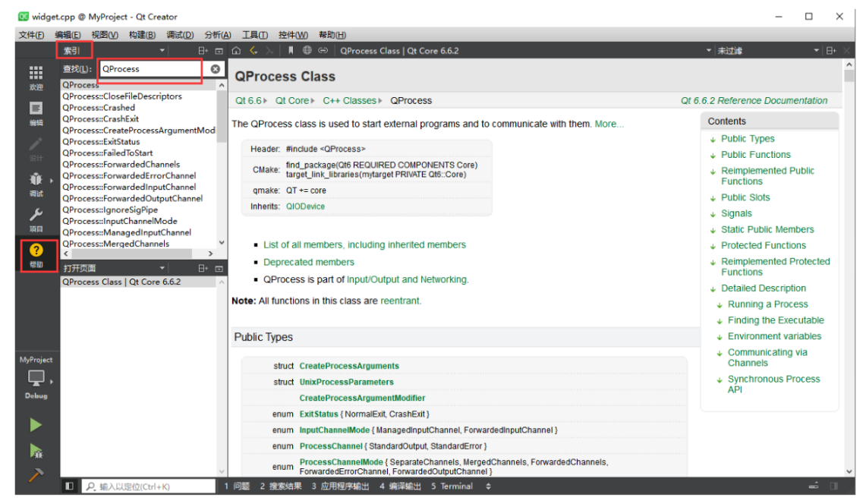Clear the QProcess search field
The height and width of the screenshot is (504, 866).
tap(216, 69)
